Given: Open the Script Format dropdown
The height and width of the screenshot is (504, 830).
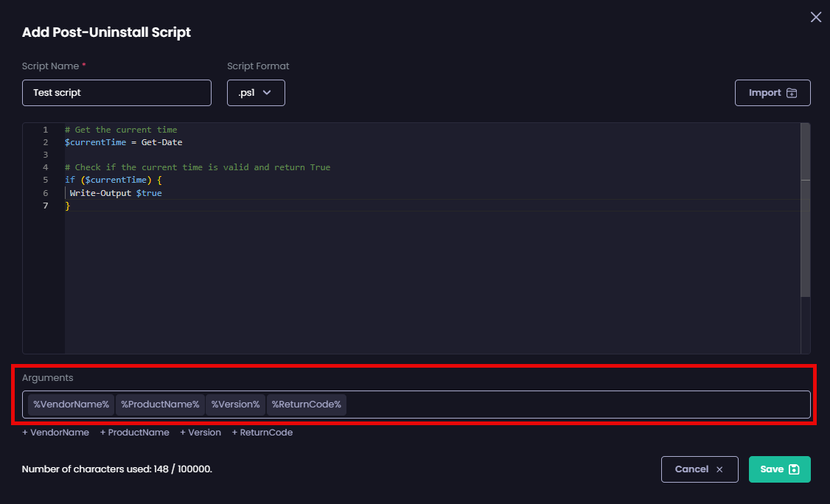Looking at the screenshot, I should (x=256, y=92).
